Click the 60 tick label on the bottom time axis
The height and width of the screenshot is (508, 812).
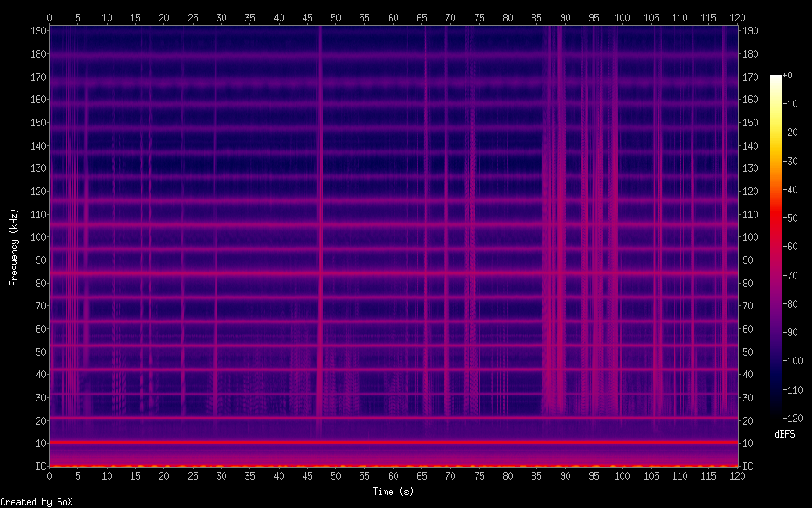tap(393, 475)
